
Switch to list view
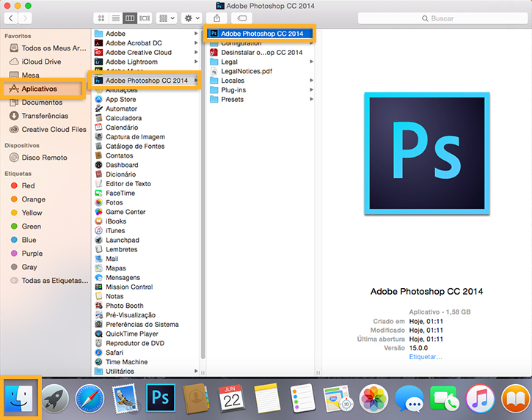click(116, 18)
